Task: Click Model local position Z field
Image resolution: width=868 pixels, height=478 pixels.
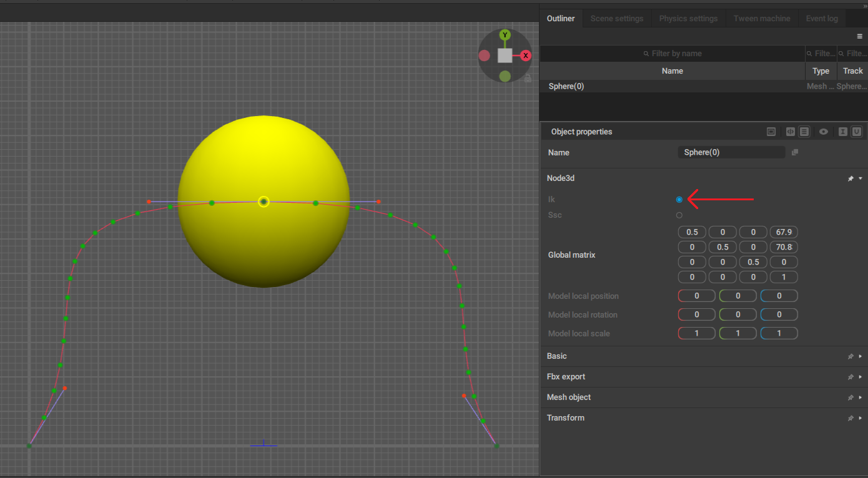Action: click(779, 296)
